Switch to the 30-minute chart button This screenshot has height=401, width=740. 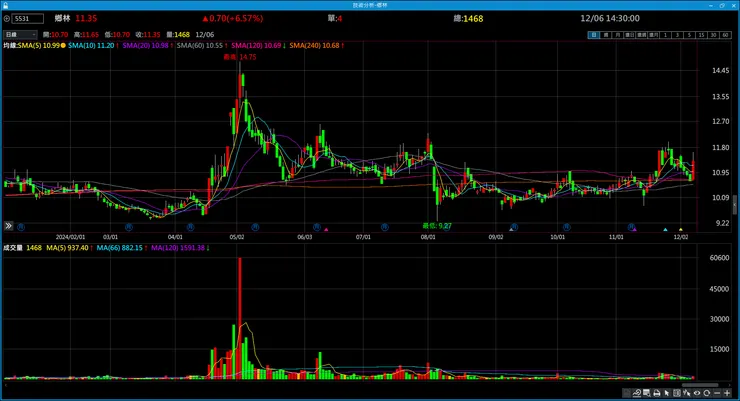[x=713, y=35]
